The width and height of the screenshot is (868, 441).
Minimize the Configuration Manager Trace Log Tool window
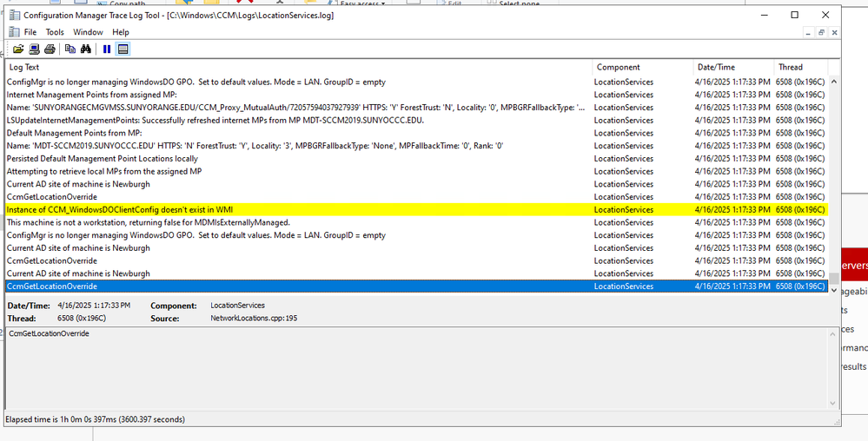coord(764,15)
